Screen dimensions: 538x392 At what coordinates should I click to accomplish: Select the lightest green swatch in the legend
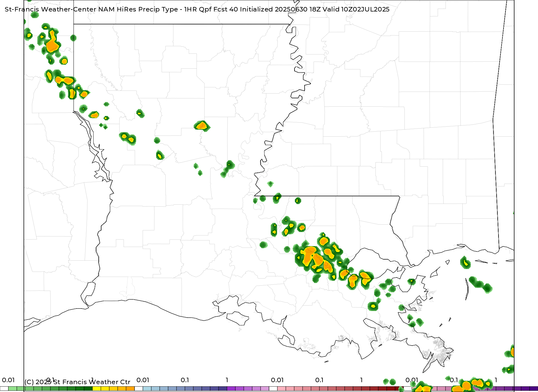(13, 389)
